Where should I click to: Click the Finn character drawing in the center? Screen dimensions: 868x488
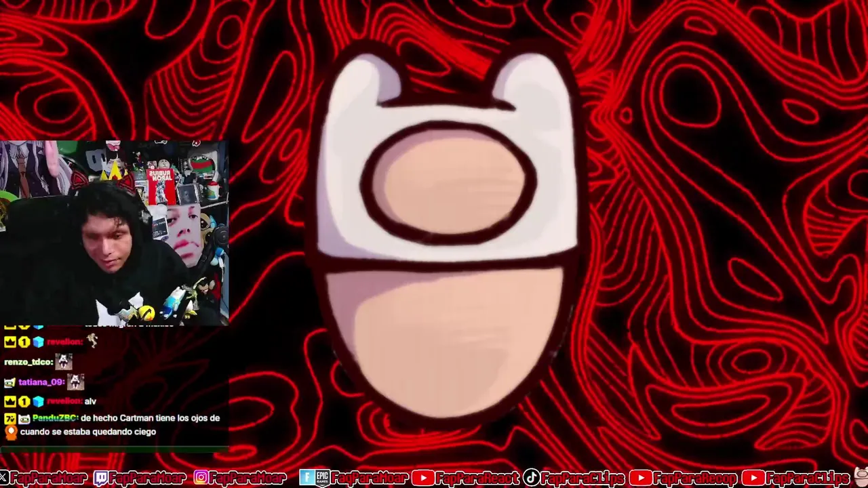click(x=448, y=234)
